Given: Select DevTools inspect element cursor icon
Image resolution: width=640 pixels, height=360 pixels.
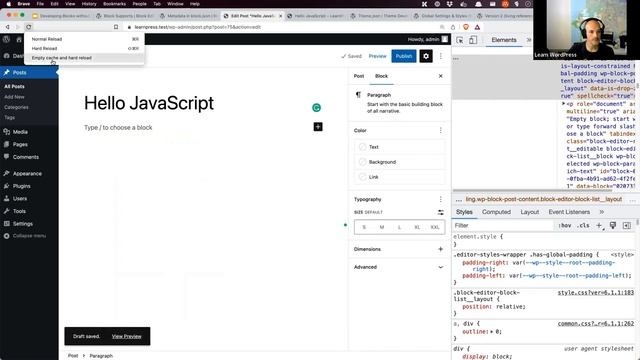Looking at the screenshot, I should 460,40.
